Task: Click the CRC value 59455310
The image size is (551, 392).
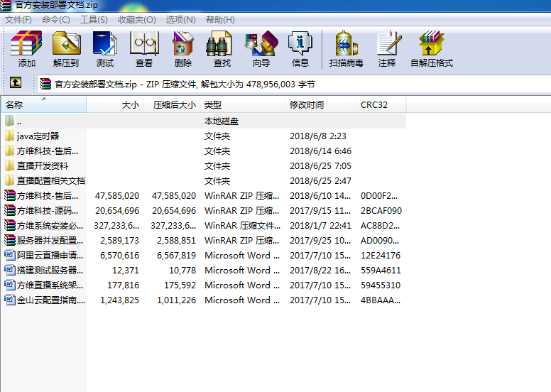Action: 381,285
